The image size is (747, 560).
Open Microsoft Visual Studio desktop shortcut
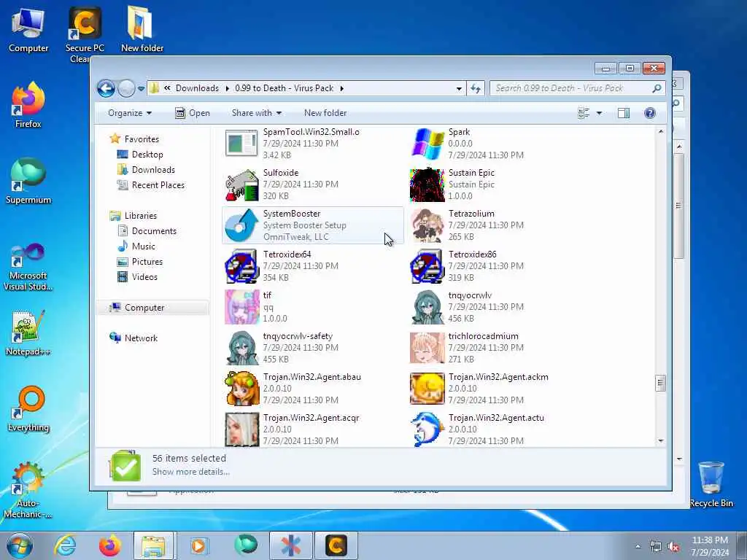pos(28,267)
